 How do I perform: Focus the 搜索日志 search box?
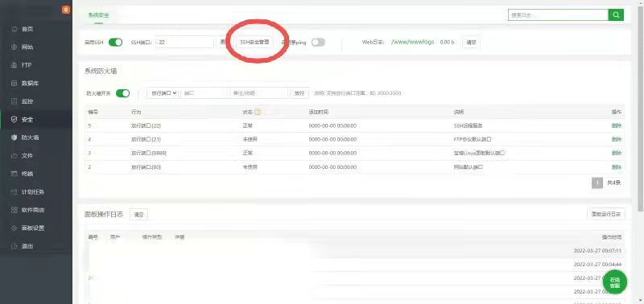tap(558, 14)
